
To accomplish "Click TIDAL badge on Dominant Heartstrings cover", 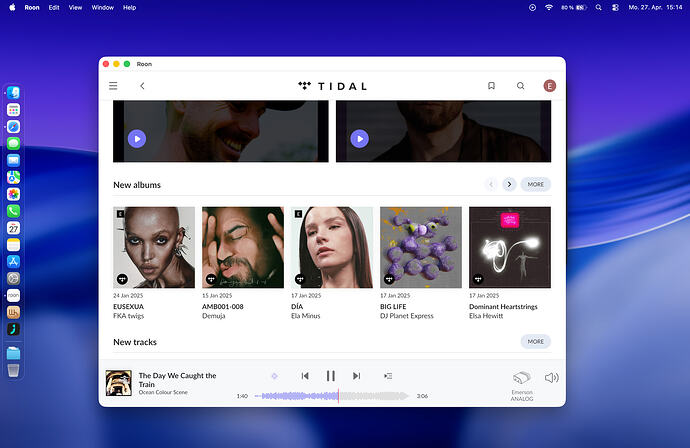I will click(478, 279).
